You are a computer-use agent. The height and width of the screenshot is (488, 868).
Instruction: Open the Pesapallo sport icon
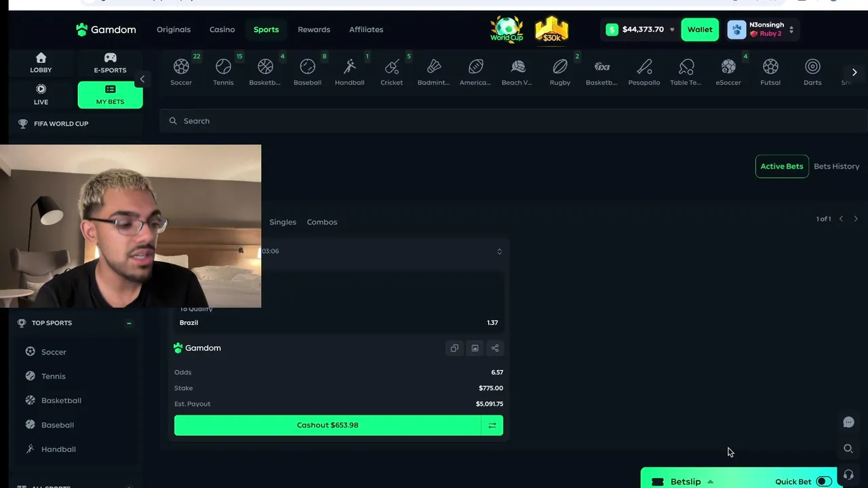point(644,71)
